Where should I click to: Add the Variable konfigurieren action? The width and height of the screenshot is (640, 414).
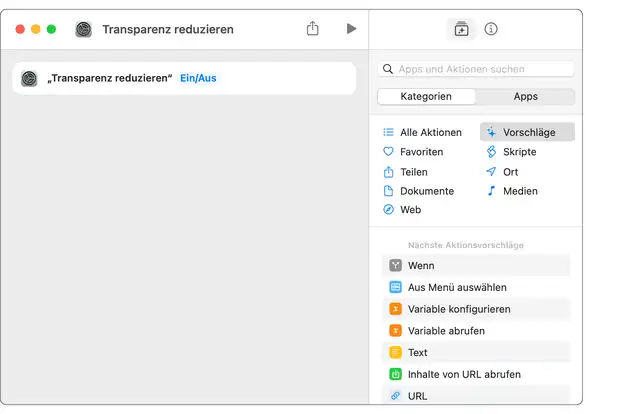[459, 309]
